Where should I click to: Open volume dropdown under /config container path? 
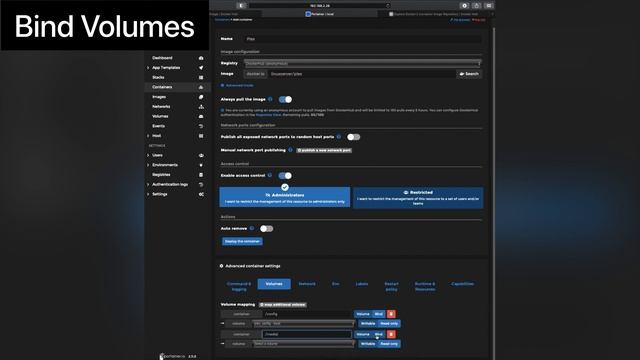[304, 324]
